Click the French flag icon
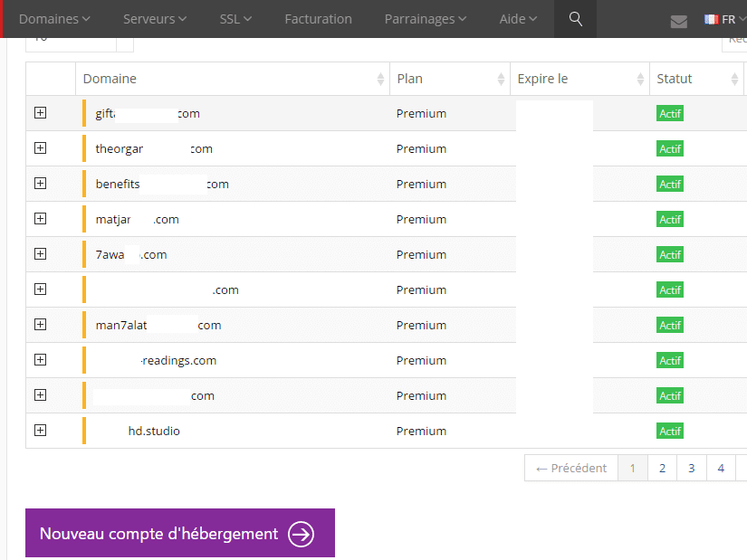The height and width of the screenshot is (560, 747). coord(713,18)
